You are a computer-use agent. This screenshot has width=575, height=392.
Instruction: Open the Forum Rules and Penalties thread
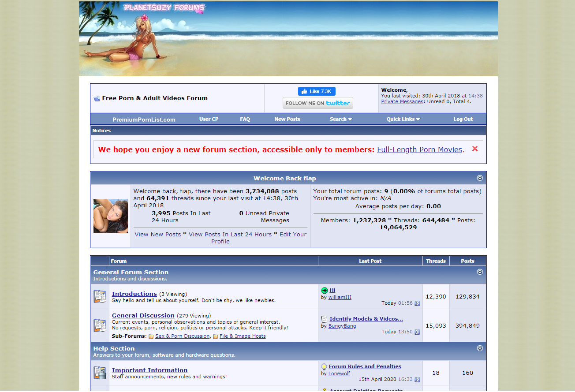[365, 366]
